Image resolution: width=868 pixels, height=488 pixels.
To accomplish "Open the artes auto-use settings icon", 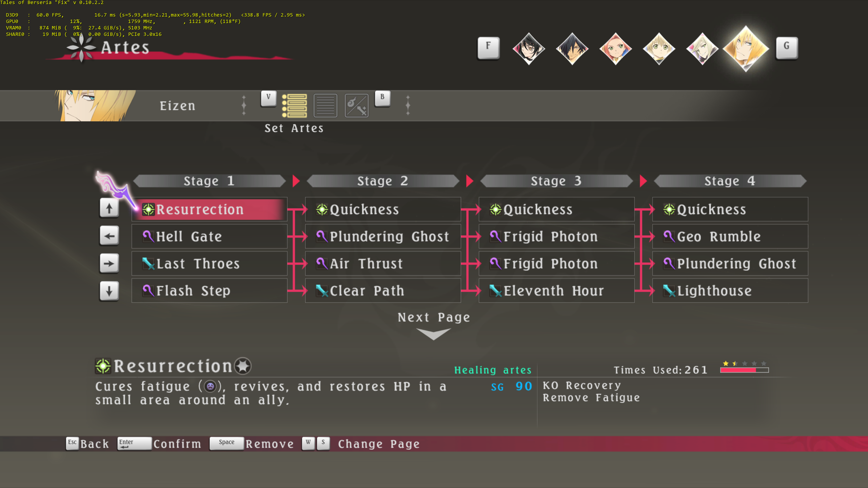I will 356,106.
